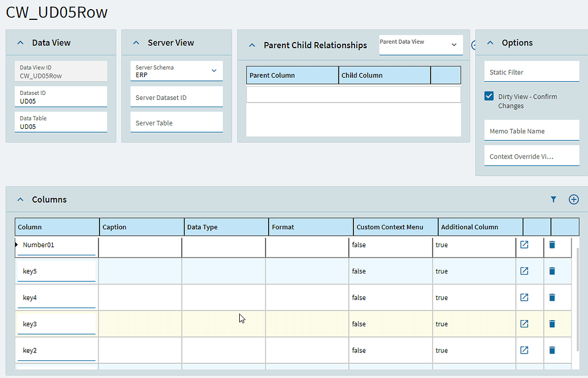Add a new column using the plus icon

(x=573, y=199)
